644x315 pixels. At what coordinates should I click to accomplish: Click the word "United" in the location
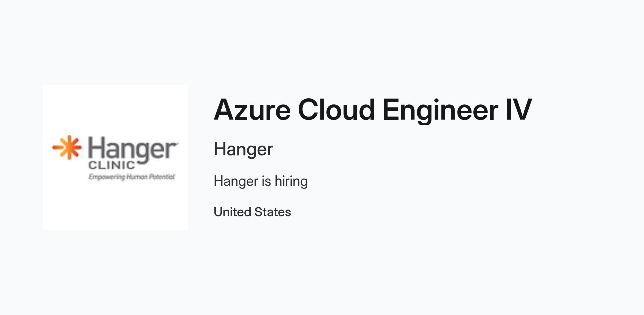tap(232, 212)
